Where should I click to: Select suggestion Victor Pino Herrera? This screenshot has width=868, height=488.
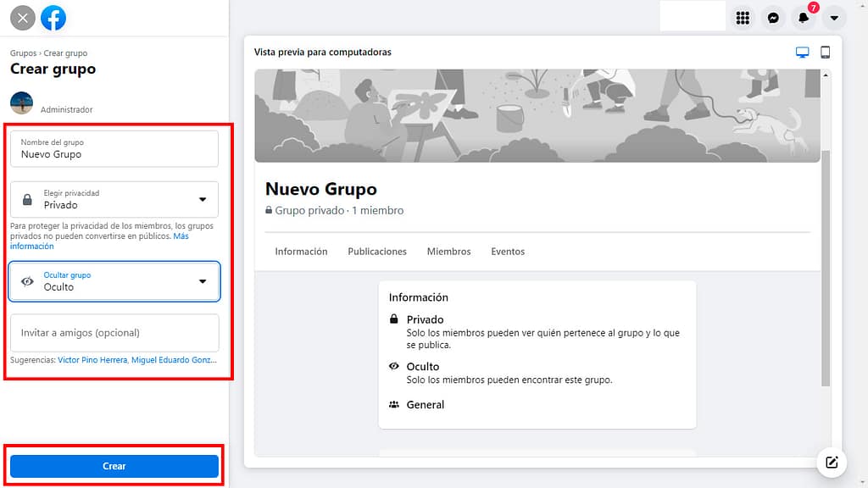coord(92,360)
